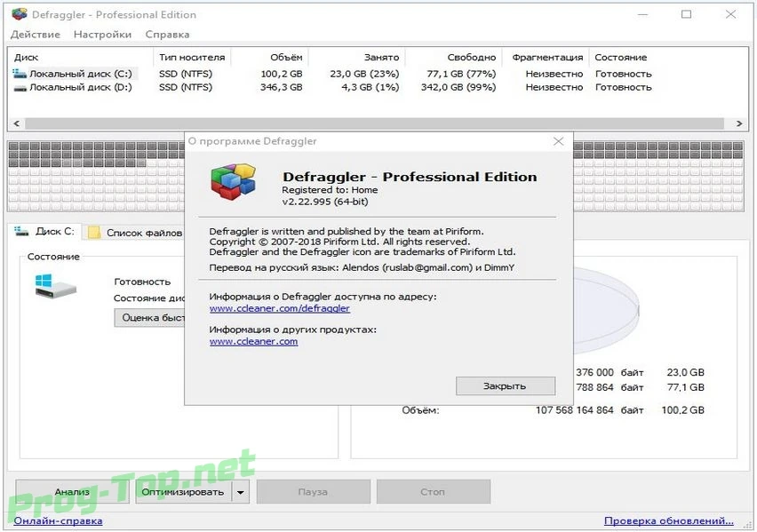
Task: Click the 77,1 GB (77%) free cell
Action: 461,74
